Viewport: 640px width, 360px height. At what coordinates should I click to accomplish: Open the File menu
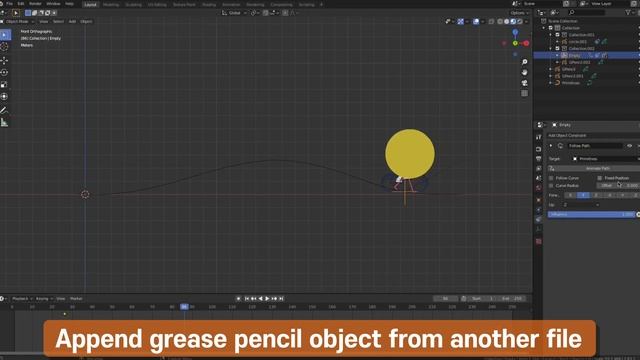(x=9, y=4)
